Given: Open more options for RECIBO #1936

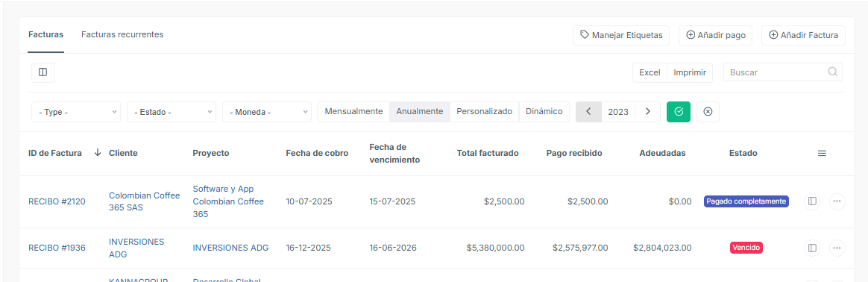Looking at the screenshot, I should coord(837,248).
